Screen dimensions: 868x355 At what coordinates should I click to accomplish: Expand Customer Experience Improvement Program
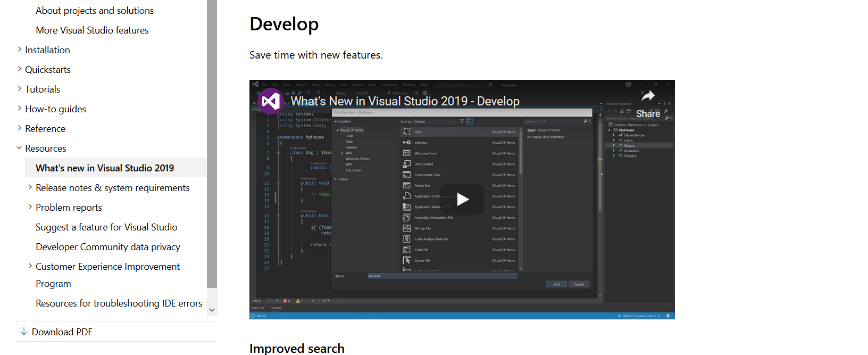click(x=30, y=266)
